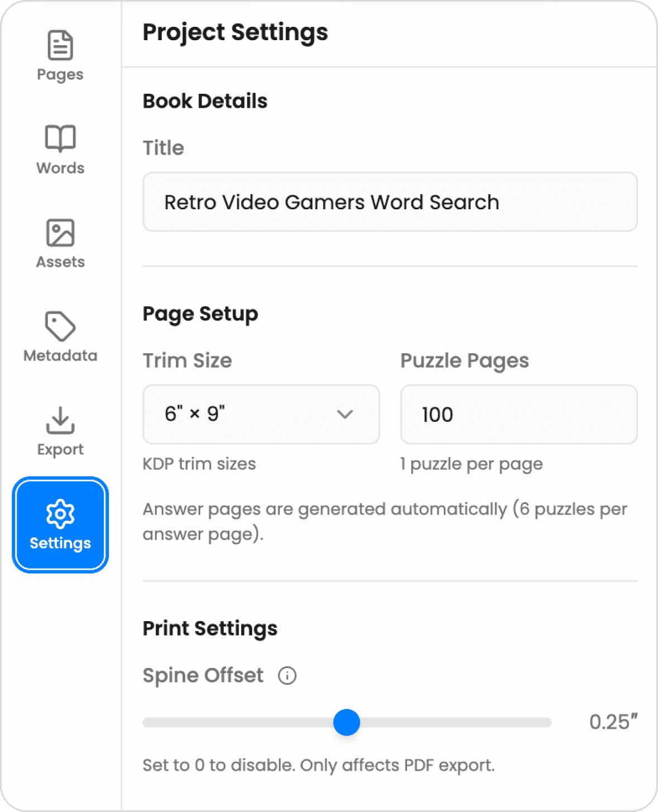Image resolution: width=658 pixels, height=812 pixels.
Task: Click the Metadata navigation entry
Action: point(60,338)
